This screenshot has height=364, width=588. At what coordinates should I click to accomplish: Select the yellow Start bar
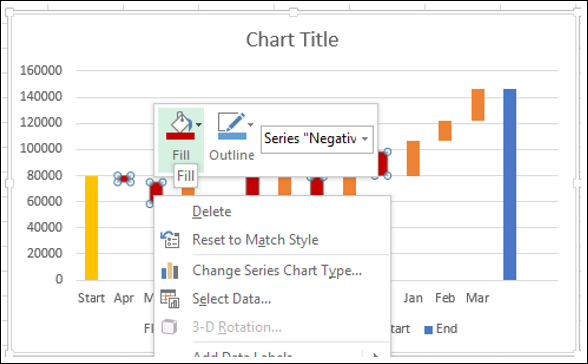pos(92,228)
